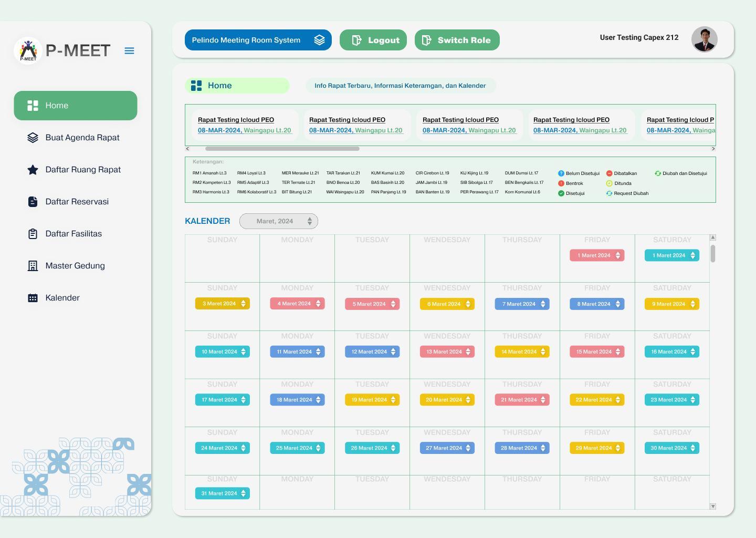Screen dimensions: 756x538
Task: Expand the 22 Maret 2024 dropdown
Action: [597, 400]
